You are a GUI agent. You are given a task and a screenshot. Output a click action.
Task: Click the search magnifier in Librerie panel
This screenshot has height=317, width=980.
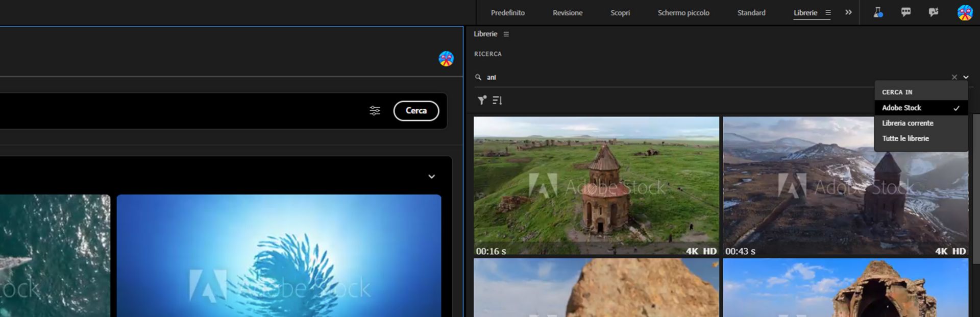478,77
